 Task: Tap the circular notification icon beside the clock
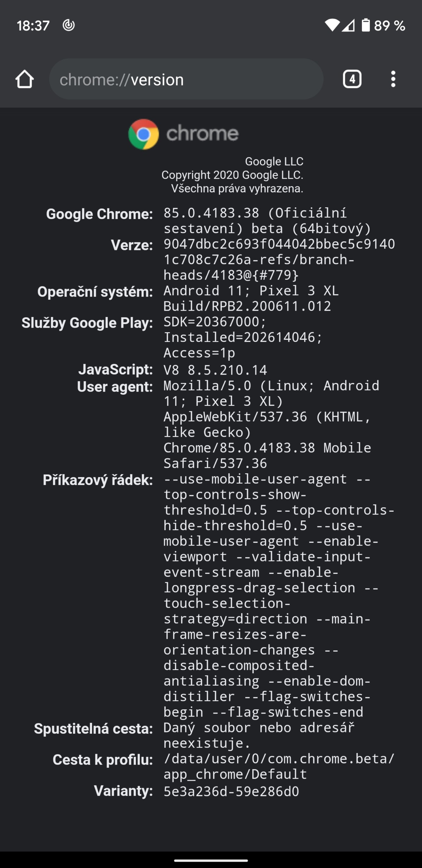68,25
